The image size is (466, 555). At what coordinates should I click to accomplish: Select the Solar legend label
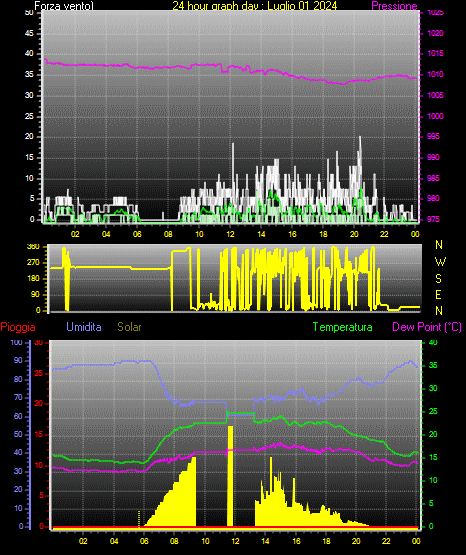tap(129, 327)
